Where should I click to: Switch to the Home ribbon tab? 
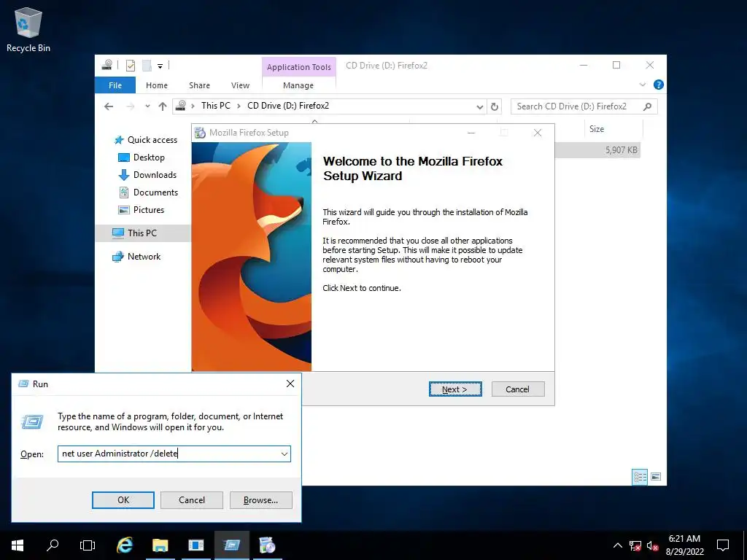pyautogui.click(x=157, y=85)
